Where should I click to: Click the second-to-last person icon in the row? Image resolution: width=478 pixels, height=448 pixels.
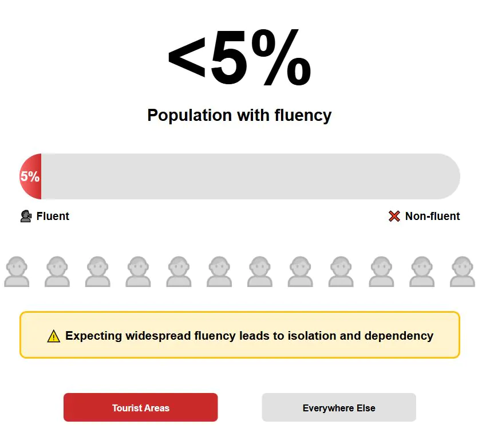(x=422, y=272)
